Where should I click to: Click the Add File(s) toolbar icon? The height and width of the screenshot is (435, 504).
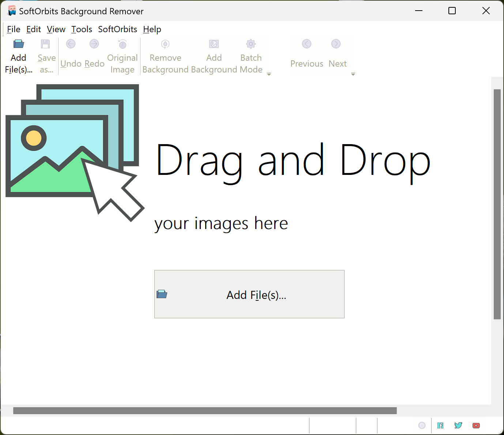(x=19, y=44)
